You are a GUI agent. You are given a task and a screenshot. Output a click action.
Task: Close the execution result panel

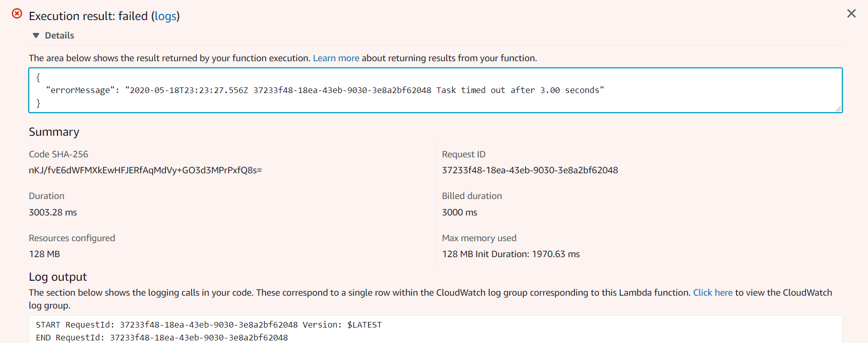pos(852,14)
